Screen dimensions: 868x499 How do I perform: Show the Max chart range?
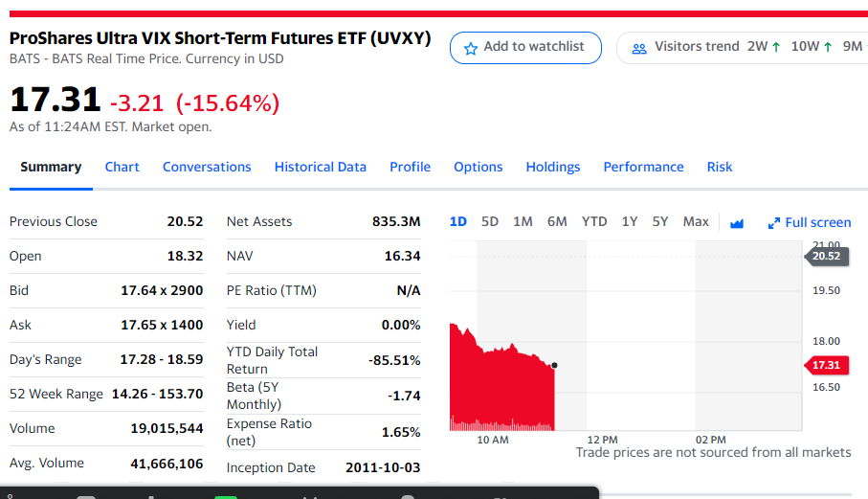(696, 221)
